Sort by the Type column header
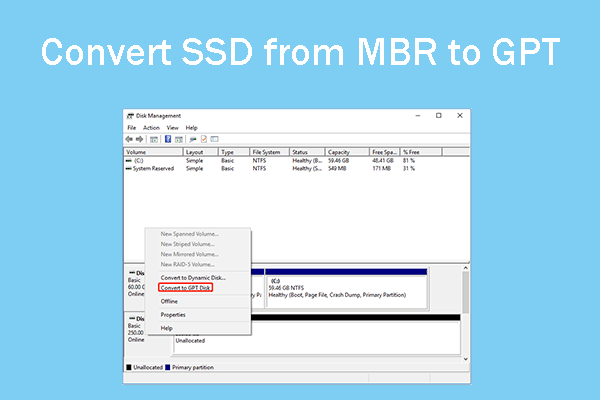Viewport: 600px width, 400px height. point(234,152)
